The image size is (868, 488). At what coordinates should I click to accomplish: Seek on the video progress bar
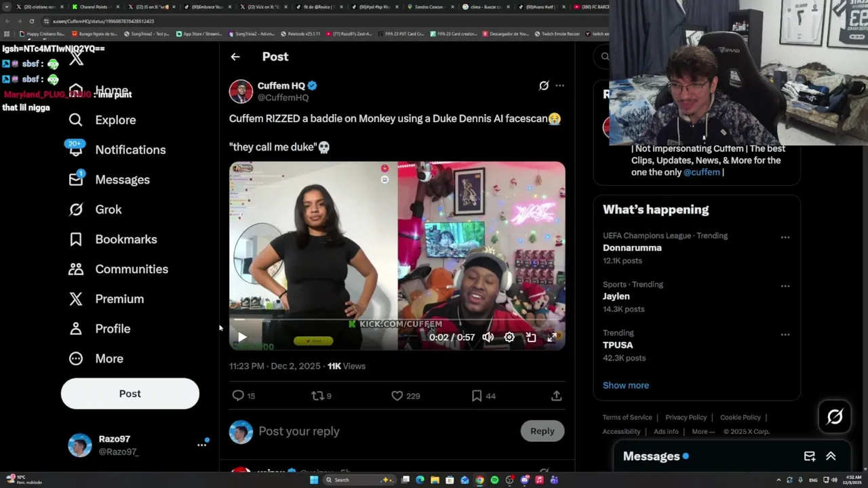point(397,320)
